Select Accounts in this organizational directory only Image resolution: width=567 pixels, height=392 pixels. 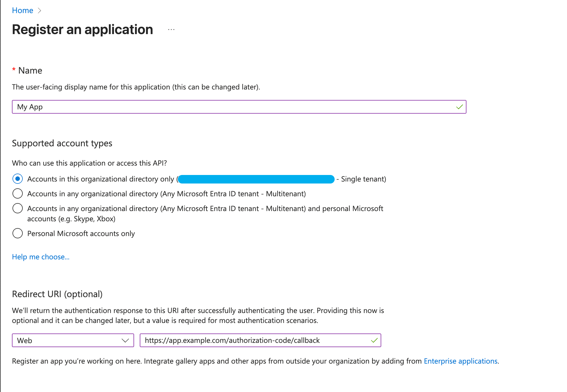coord(17,179)
